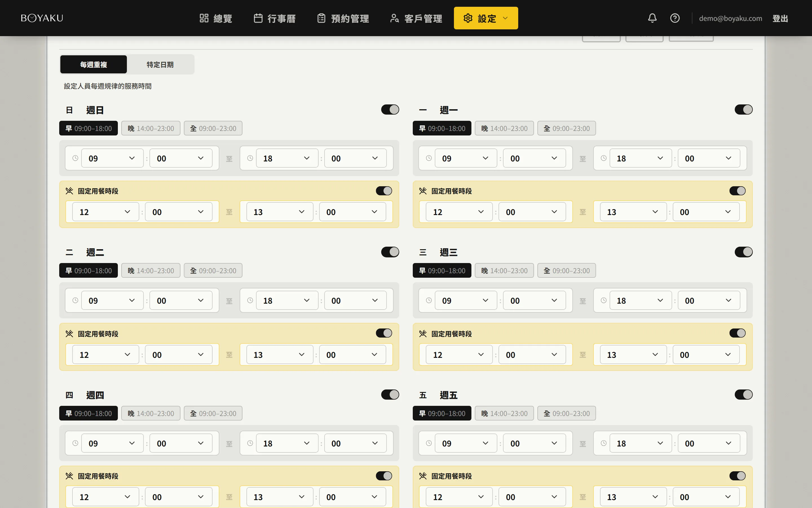812x508 pixels.
Task: Open 週五 start minute 00 dropdown
Action: click(534, 443)
